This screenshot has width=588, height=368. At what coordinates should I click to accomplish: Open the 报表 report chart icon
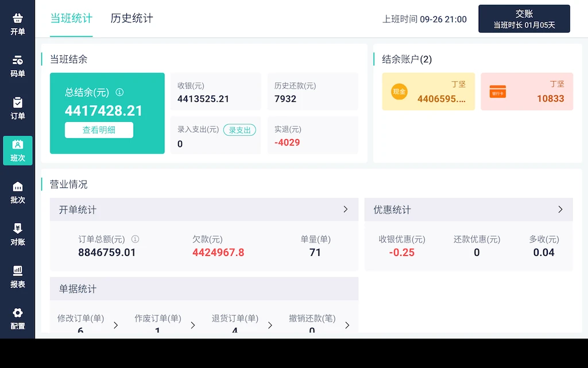point(18,271)
